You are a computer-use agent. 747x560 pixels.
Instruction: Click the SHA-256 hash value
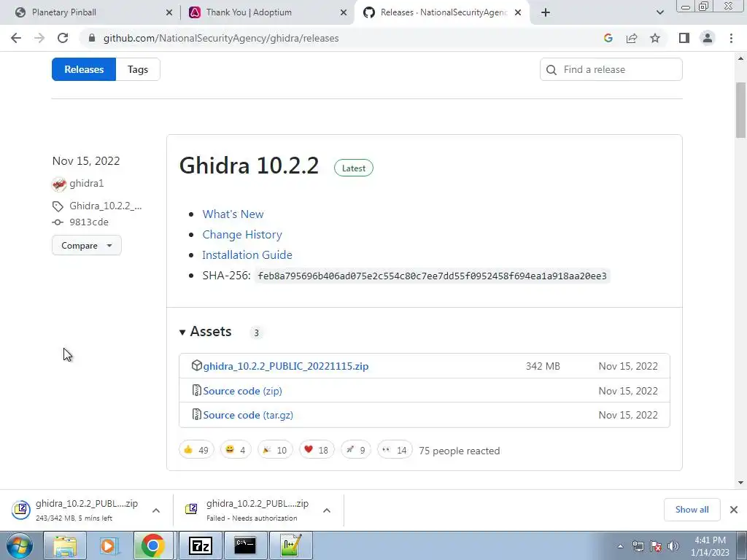432,276
